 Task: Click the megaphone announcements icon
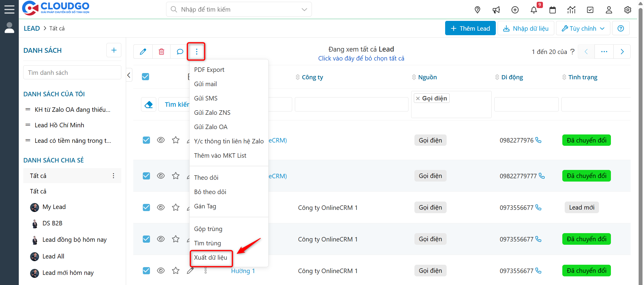click(x=496, y=10)
